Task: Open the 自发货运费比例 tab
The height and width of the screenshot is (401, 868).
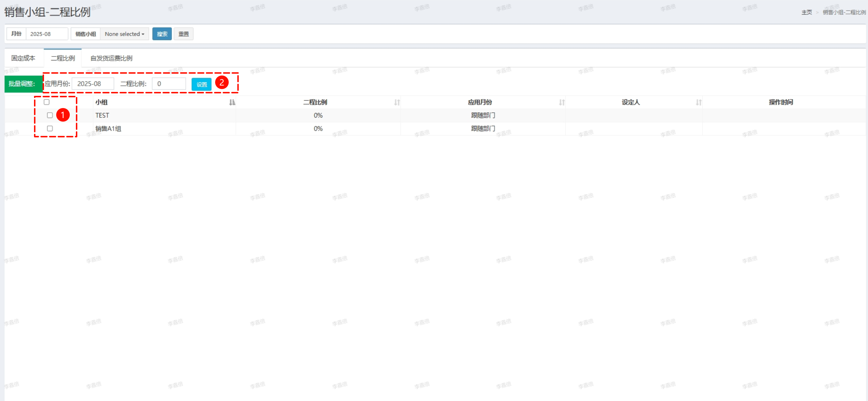Action: coord(111,58)
